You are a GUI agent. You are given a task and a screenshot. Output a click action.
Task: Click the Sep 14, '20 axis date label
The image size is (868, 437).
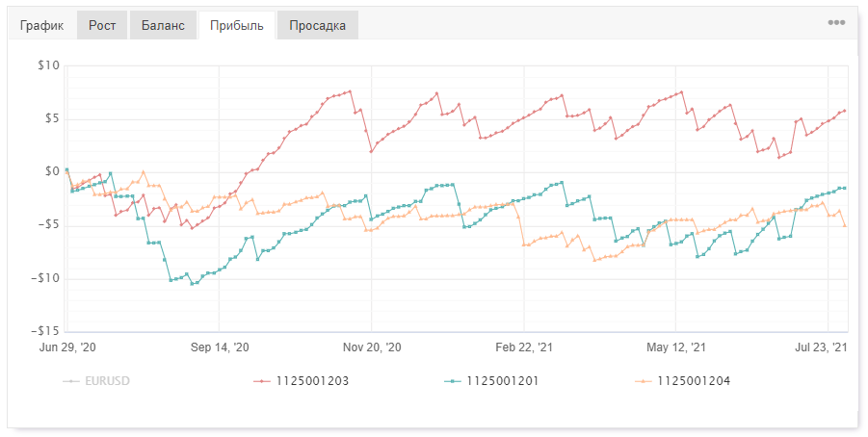click(220, 347)
